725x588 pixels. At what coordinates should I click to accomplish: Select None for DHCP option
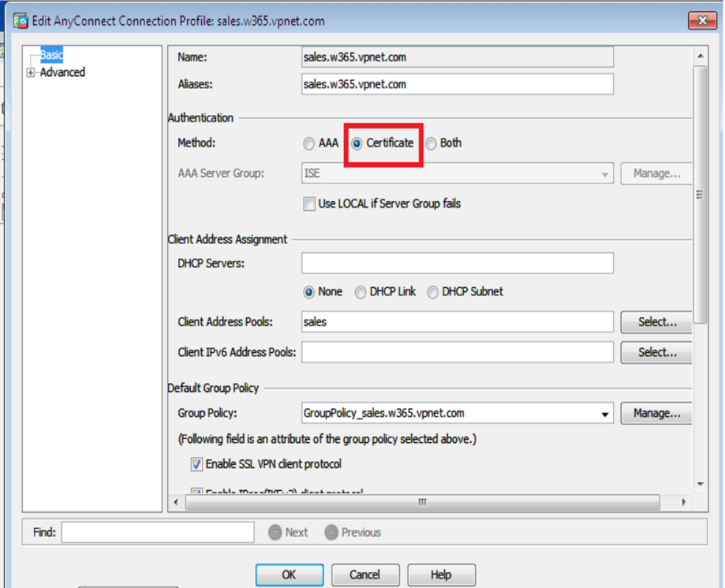click(x=309, y=292)
